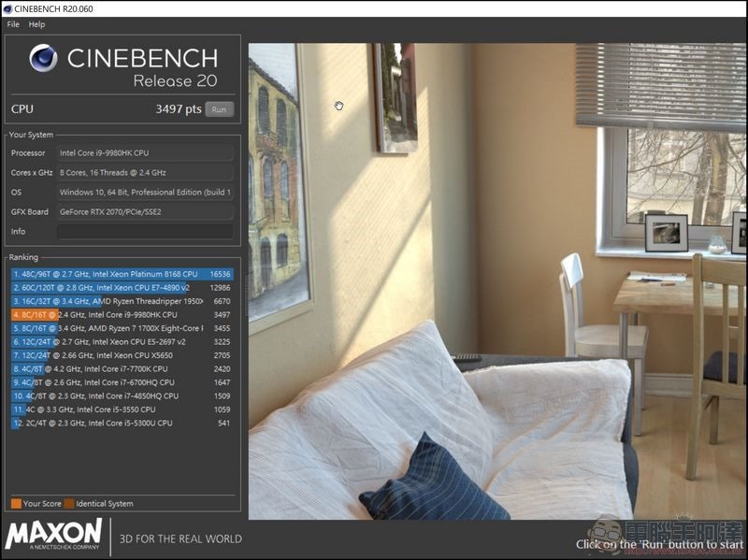Click the rendered room image preview
This screenshot has height=560, width=748.
coord(496,280)
